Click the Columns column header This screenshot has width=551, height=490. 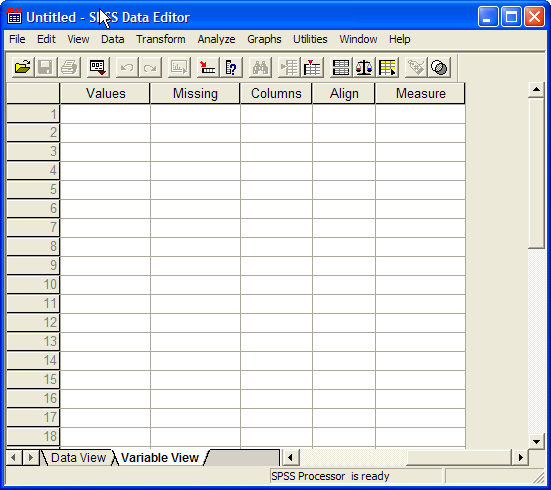[x=276, y=94]
